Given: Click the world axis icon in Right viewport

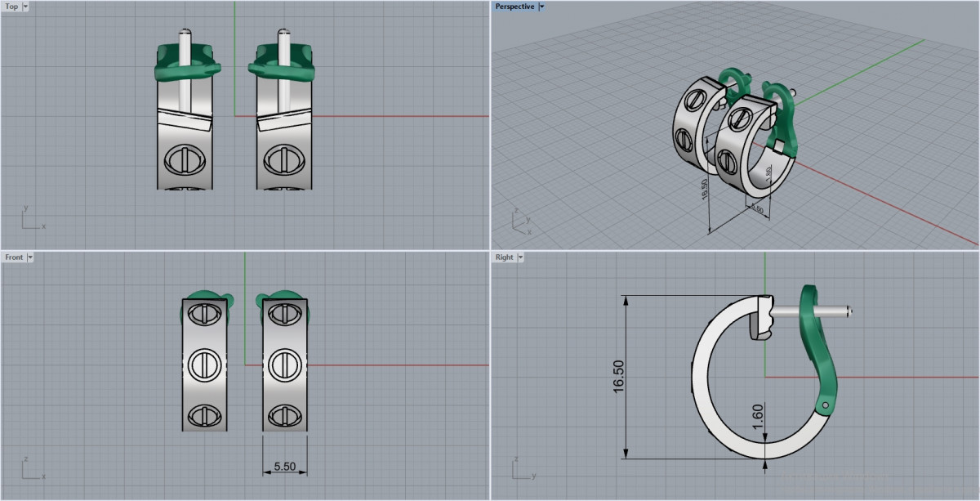Looking at the screenshot, I should [x=520, y=470].
